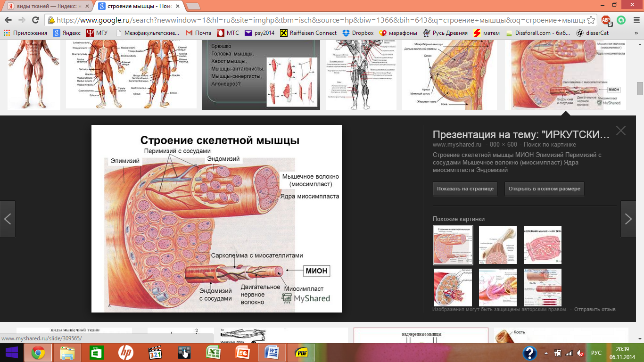Open Excel from the taskbar
Viewport: 644px width, 362px height.
(214, 353)
